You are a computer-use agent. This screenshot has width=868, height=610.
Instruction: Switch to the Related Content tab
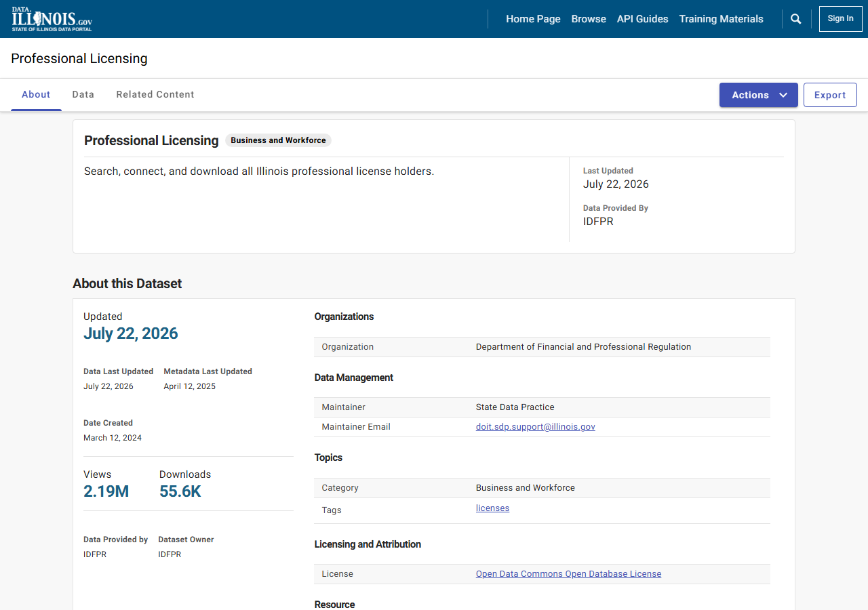click(155, 95)
